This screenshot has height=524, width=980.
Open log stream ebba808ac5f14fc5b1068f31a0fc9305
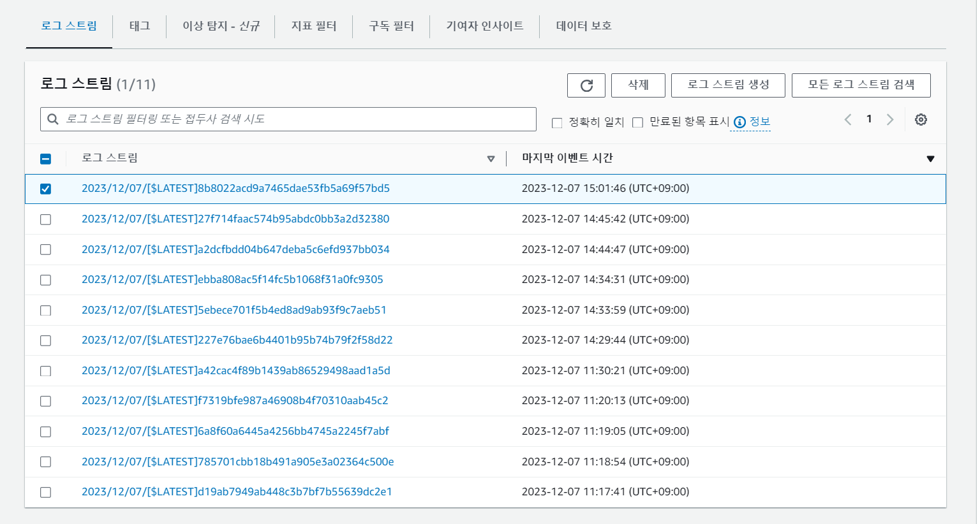click(x=232, y=280)
